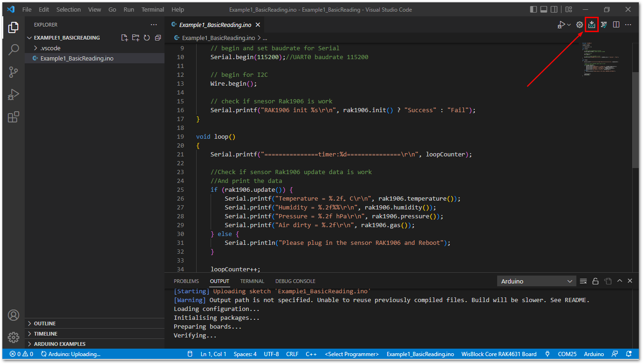This screenshot has height=364, width=643.
Task: Click the VS Code logo in title bar
Action: tap(11, 9)
